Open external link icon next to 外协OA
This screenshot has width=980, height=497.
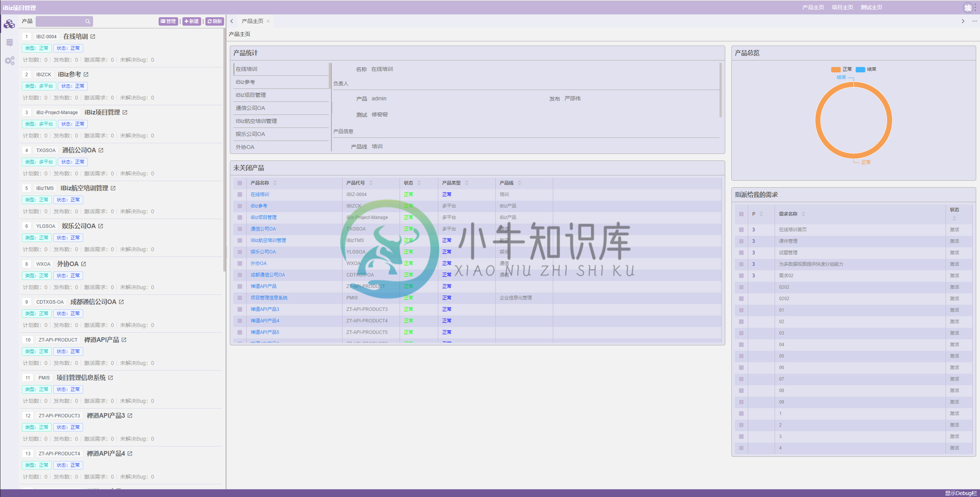[x=84, y=264]
